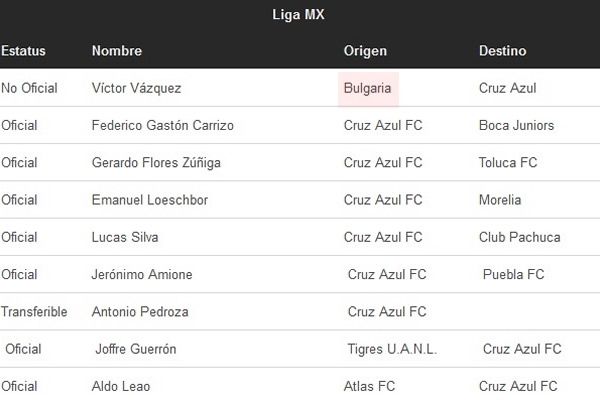The image size is (600, 400).
Task: Click the Transferible status of Antonio Pedroza
Action: (34, 312)
